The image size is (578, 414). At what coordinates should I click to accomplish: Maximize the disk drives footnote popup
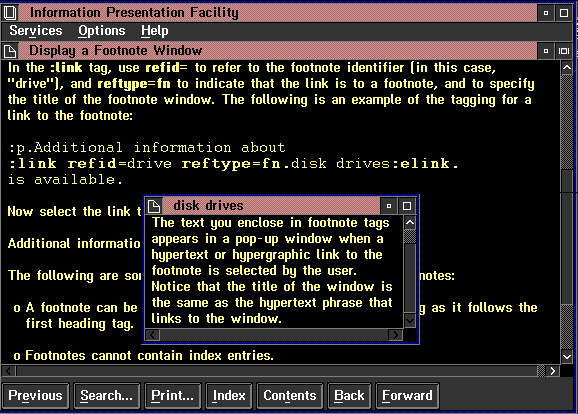pos(407,206)
